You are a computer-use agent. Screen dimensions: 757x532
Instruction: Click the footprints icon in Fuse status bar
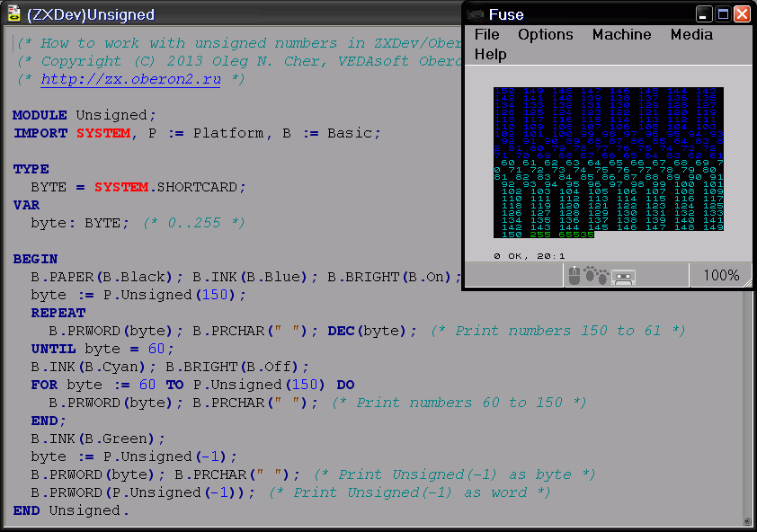click(596, 275)
